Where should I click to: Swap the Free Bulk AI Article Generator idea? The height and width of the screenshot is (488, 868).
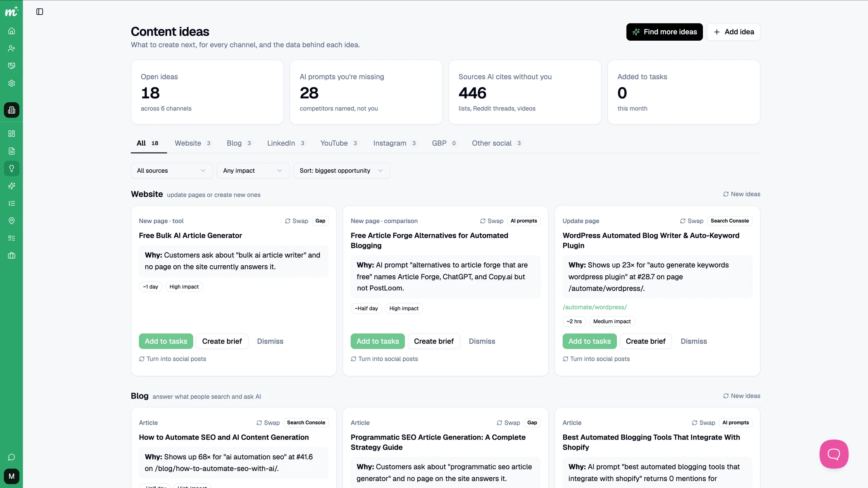point(297,221)
